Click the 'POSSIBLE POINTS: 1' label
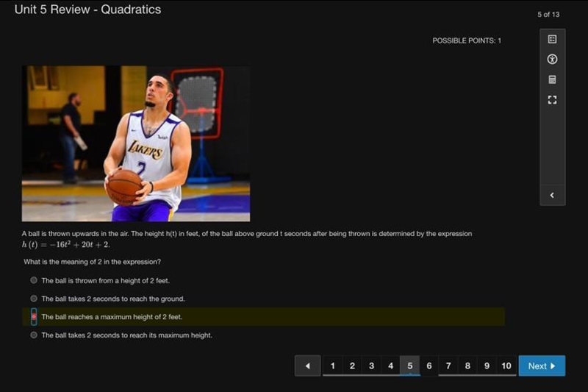Image resolution: width=588 pixels, height=392 pixels. coord(467,40)
